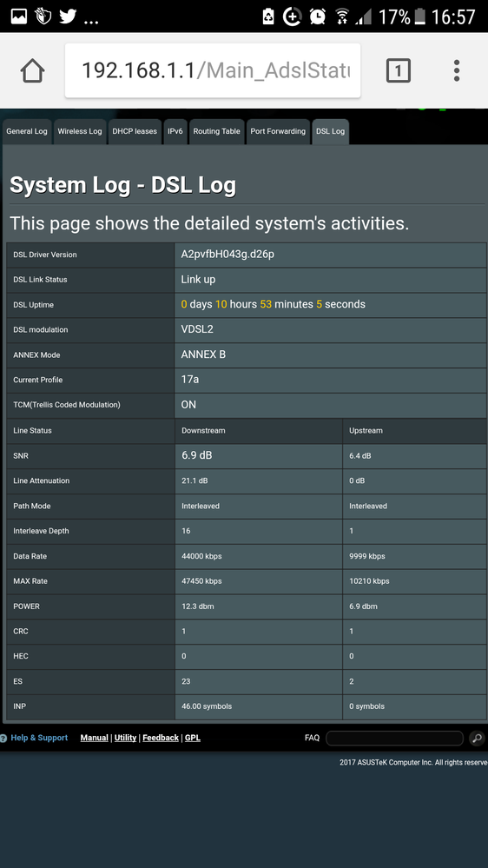This screenshot has width=488, height=868.
Task: Open the GPL link
Action: (193, 738)
